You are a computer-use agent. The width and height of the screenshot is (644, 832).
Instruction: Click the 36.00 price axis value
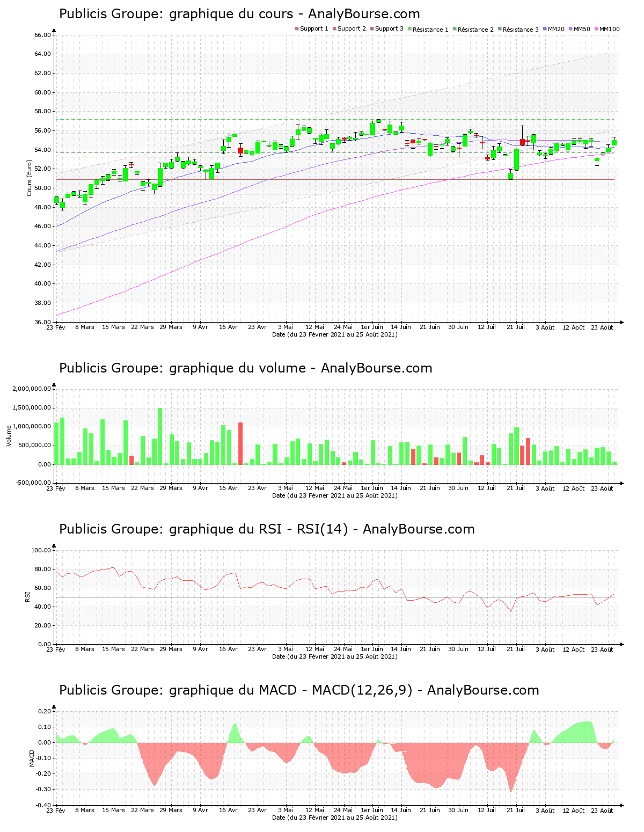click(x=42, y=322)
